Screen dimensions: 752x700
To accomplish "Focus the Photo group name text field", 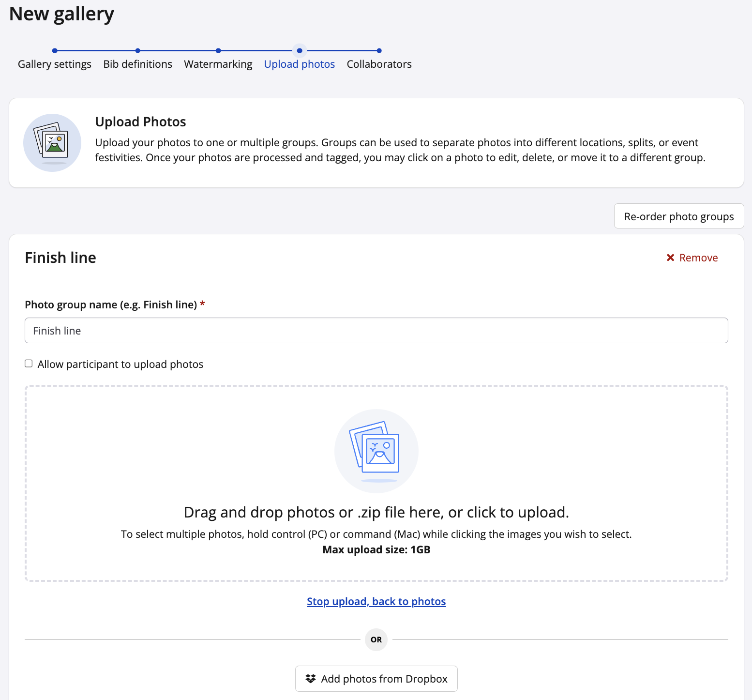I will click(x=376, y=331).
